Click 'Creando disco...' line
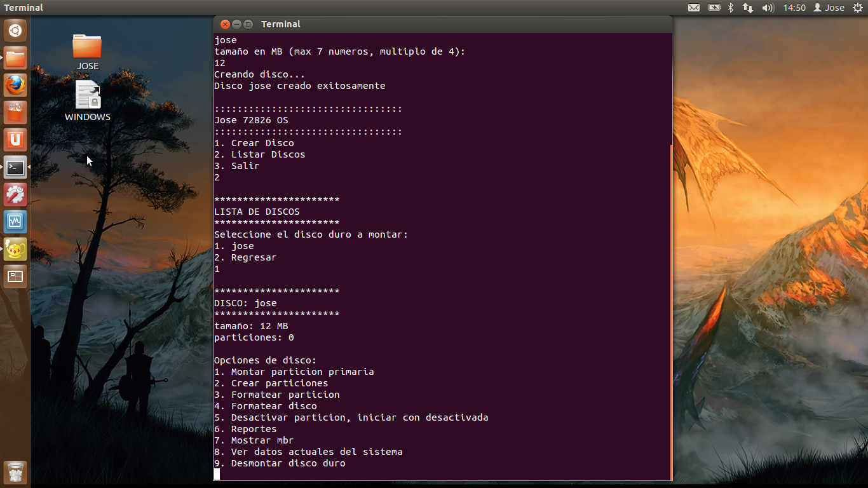Image resolution: width=868 pixels, height=488 pixels. click(259, 74)
